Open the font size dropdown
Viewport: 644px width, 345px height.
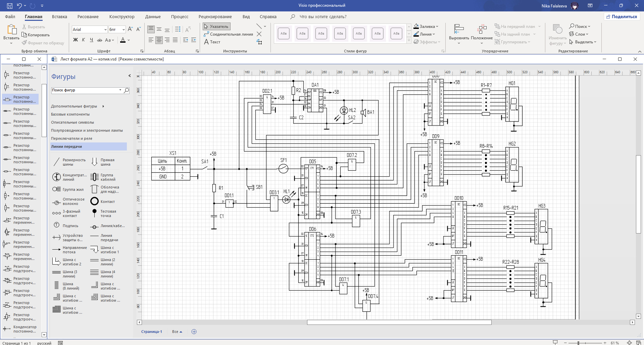tap(123, 30)
